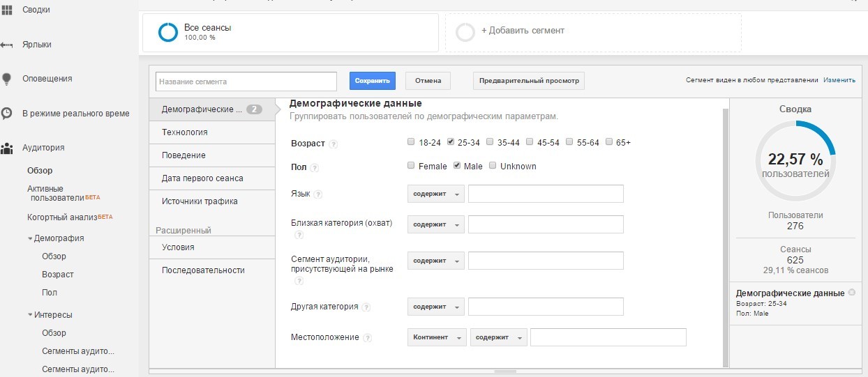
Task: Click help icon under Близкая категория
Action: coord(299,235)
